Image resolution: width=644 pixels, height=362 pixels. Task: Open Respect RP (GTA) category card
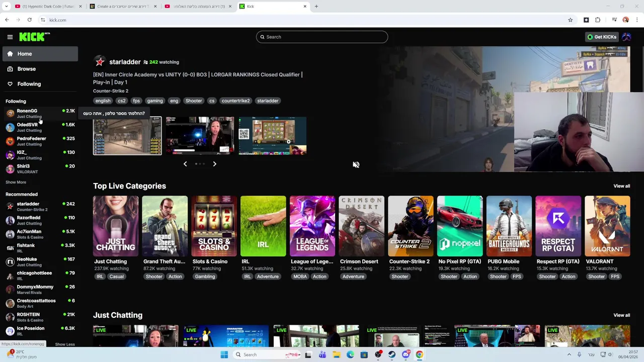click(558, 226)
